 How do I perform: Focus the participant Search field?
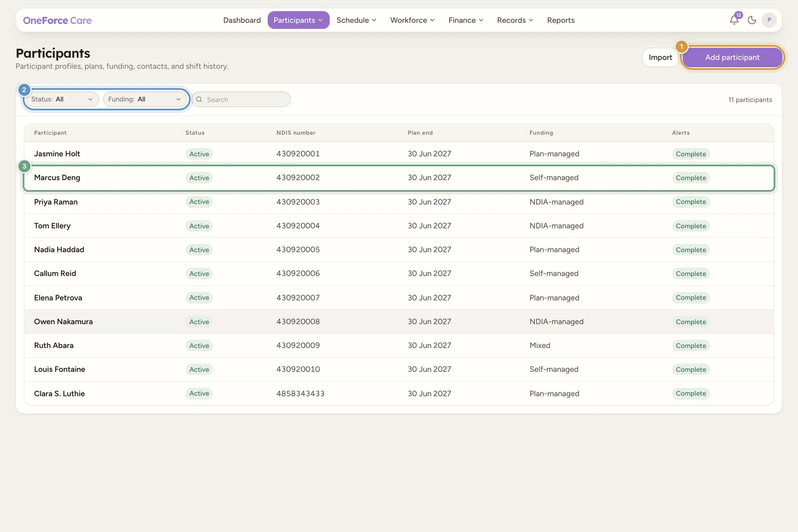point(241,99)
